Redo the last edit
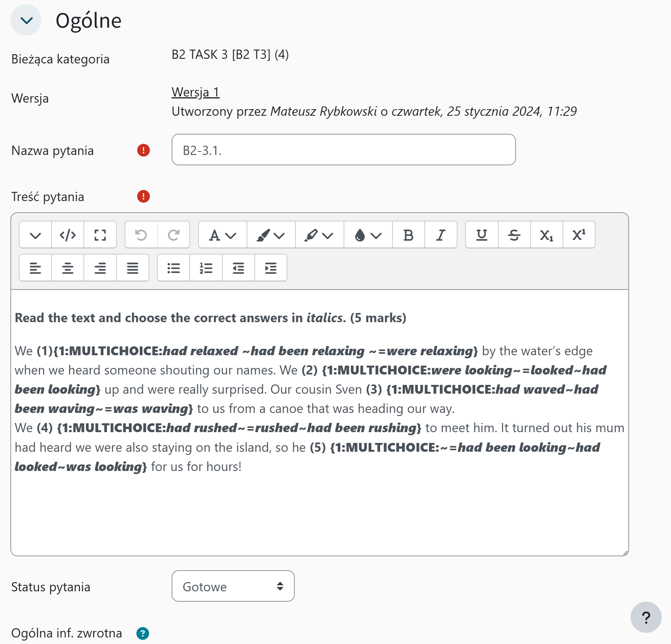671x644 pixels. [x=174, y=235]
